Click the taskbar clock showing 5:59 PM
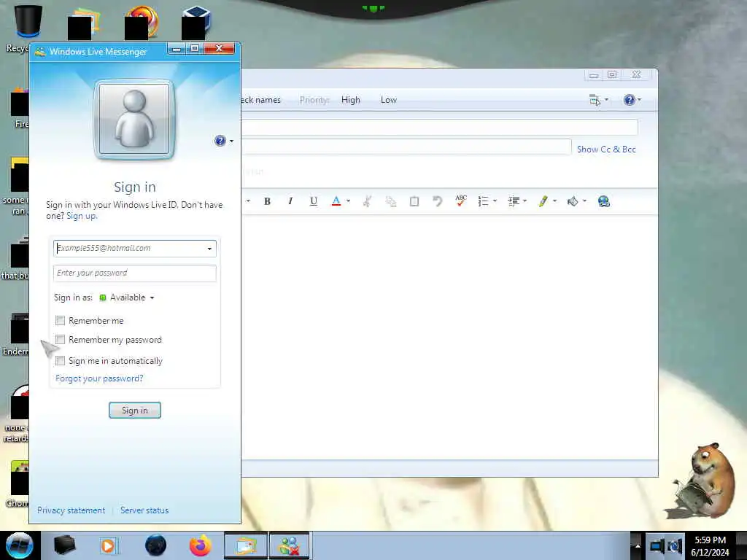 (x=710, y=546)
